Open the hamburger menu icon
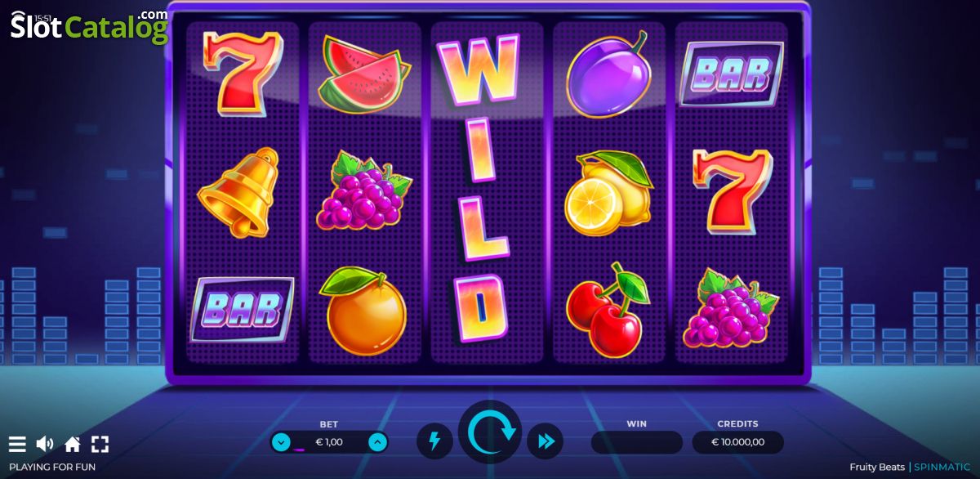 (x=17, y=445)
